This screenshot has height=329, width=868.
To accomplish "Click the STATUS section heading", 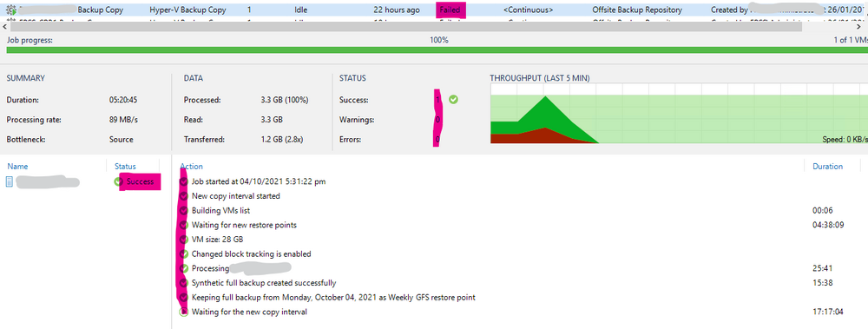I will [352, 79].
